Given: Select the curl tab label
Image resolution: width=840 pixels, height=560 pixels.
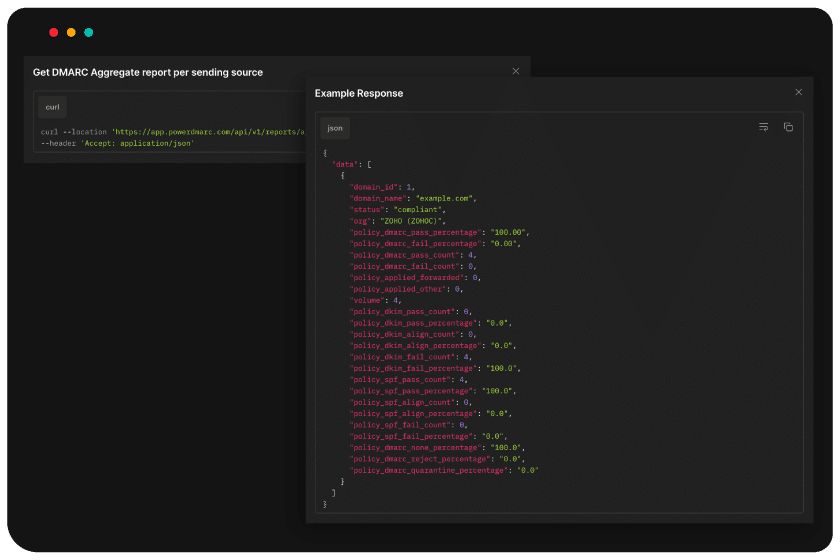Looking at the screenshot, I should [52, 107].
